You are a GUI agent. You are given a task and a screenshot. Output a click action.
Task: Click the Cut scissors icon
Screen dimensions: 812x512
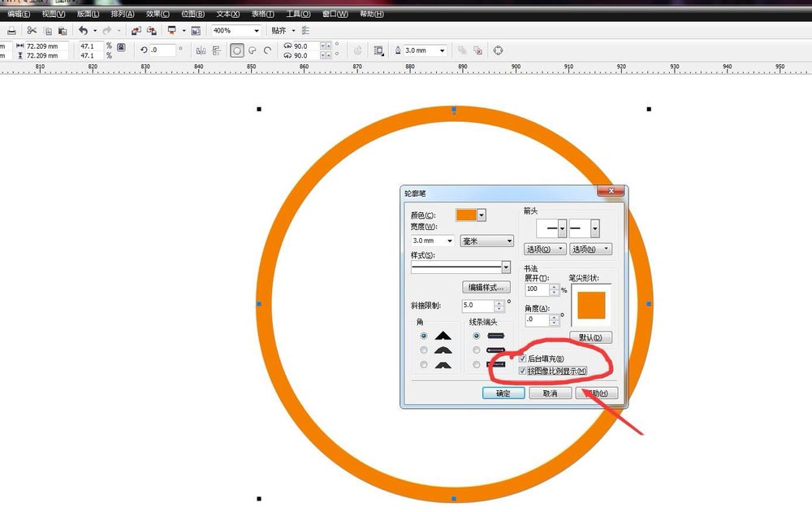click(x=32, y=31)
